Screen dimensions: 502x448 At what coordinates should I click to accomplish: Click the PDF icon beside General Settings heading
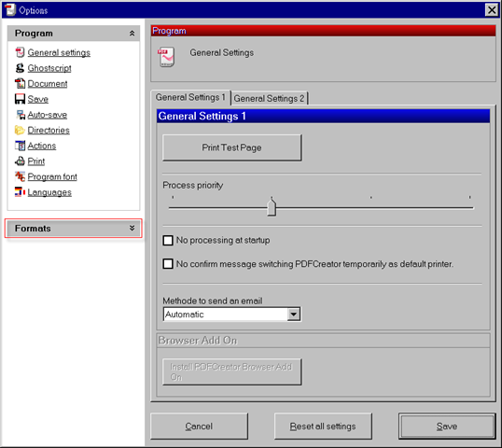coord(166,57)
